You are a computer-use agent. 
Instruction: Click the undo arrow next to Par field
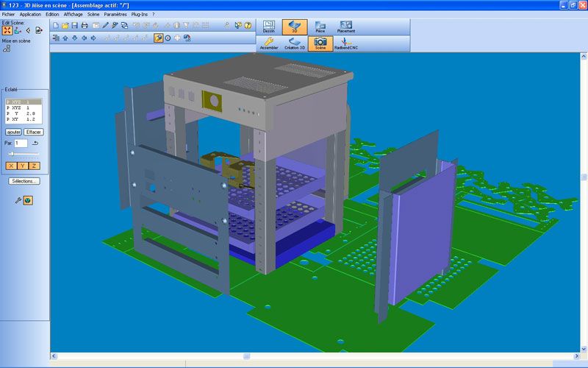pos(35,143)
